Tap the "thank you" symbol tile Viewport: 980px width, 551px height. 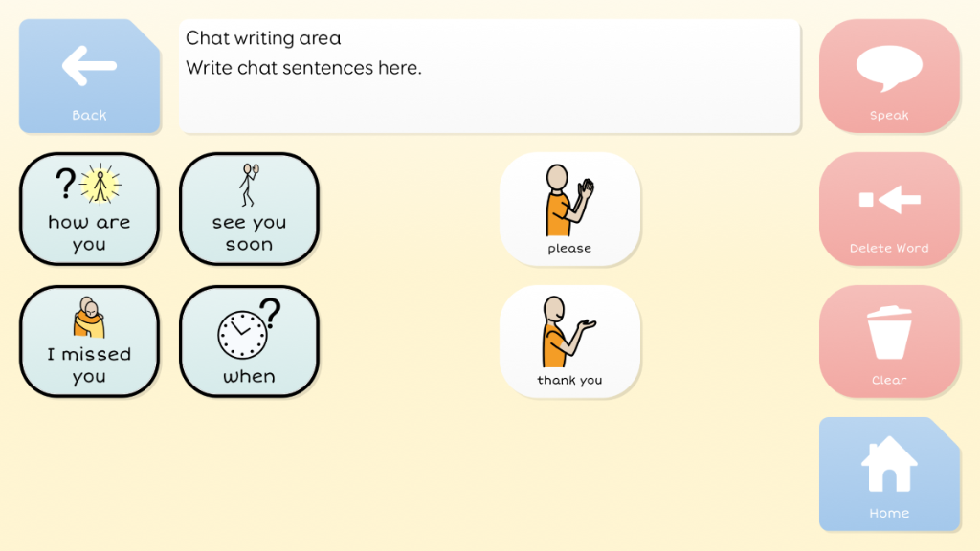[x=569, y=342]
